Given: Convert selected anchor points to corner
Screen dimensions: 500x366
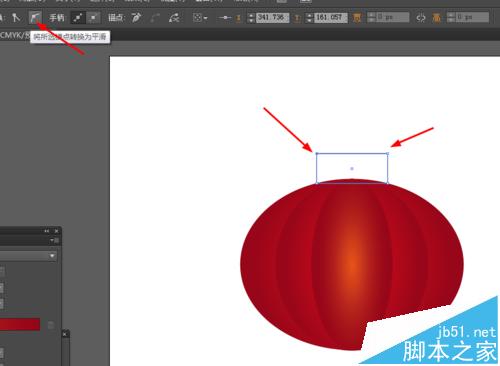Looking at the screenshot, I should pyautogui.click(x=16, y=17).
